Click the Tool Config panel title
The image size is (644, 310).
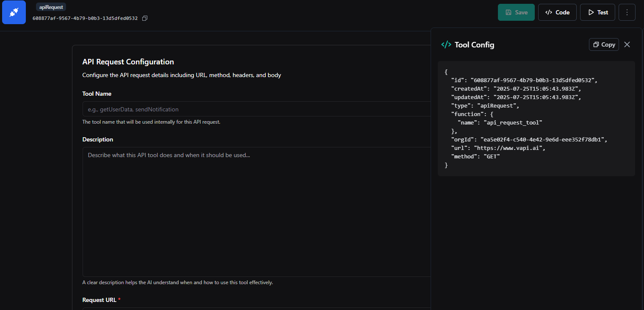click(474, 44)
